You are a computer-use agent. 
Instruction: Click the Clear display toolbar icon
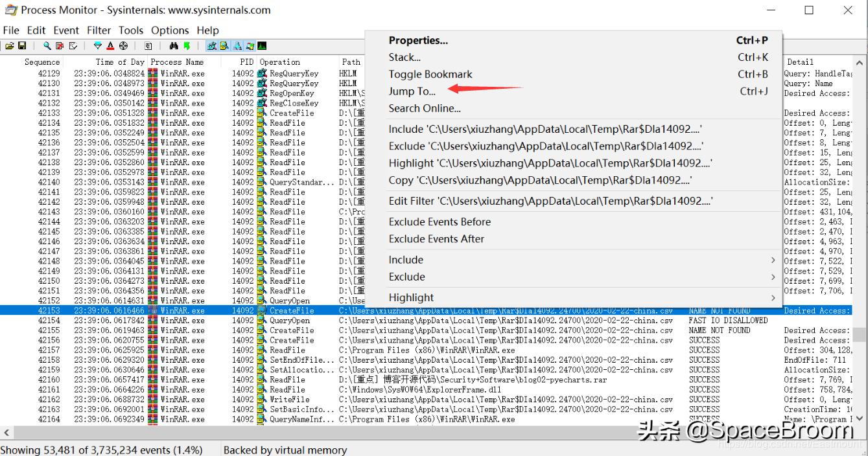click(x=73, y=46)
